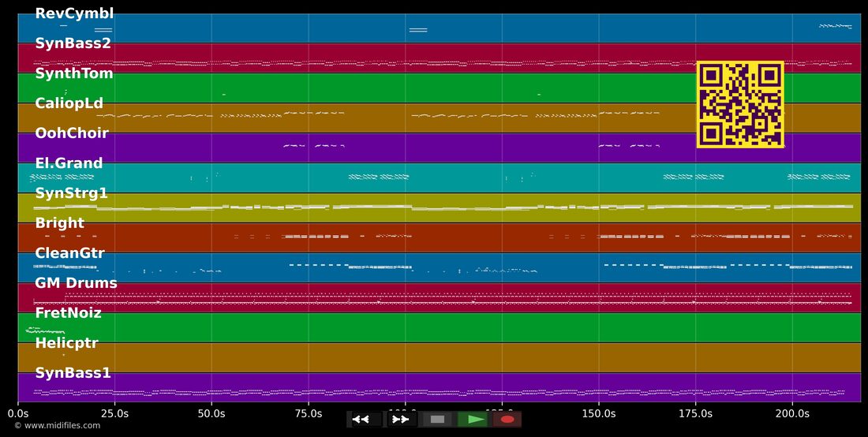Click the gray stop button
868x437 pixels.
(437, 420)
